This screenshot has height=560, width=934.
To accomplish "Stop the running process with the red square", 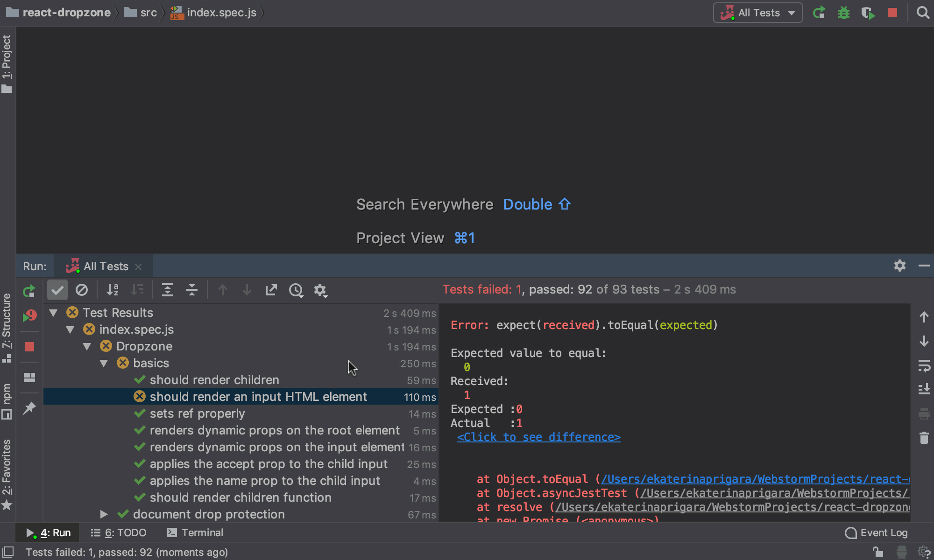I will 29,347.
